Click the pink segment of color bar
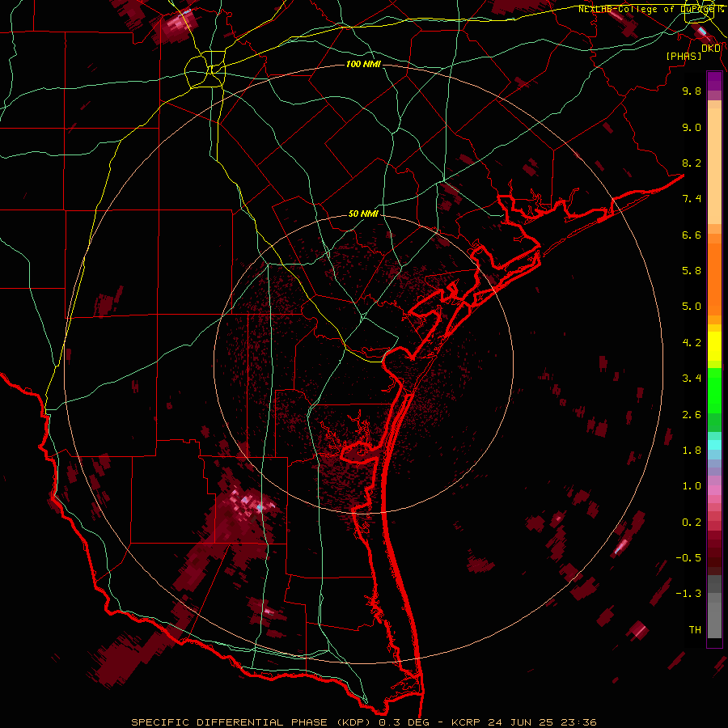728x728 pixels. point(714,490)
